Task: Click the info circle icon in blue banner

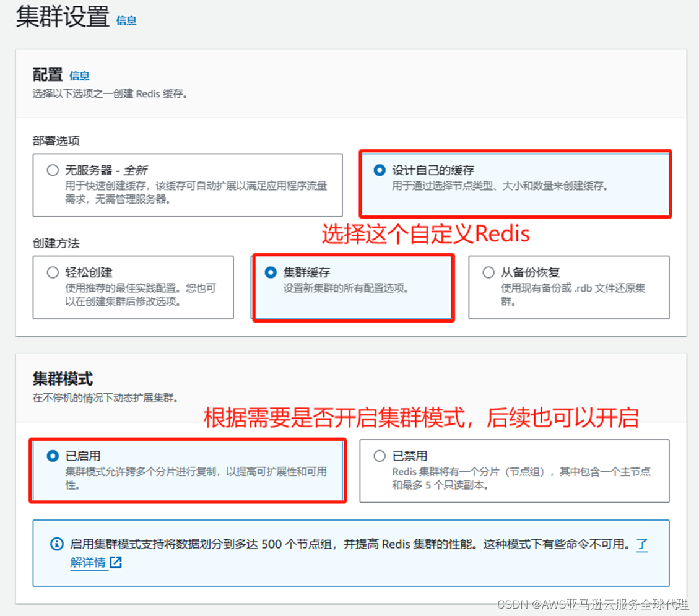Action: pos(56,544)
